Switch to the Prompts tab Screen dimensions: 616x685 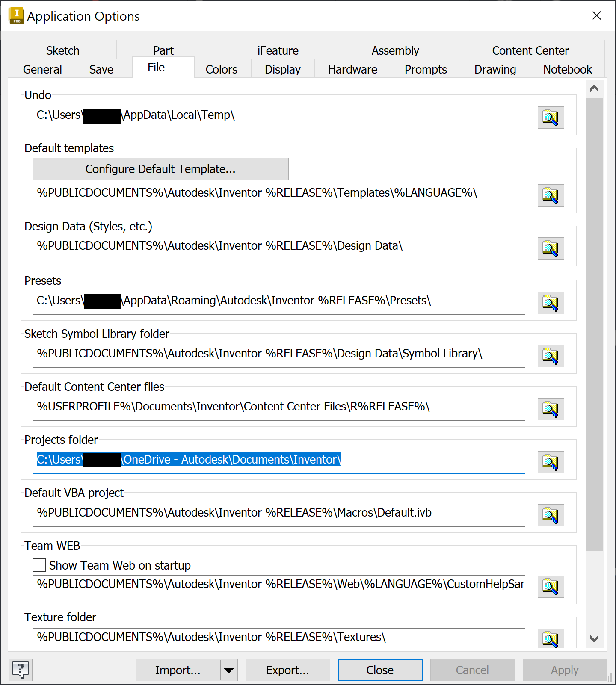426,69
